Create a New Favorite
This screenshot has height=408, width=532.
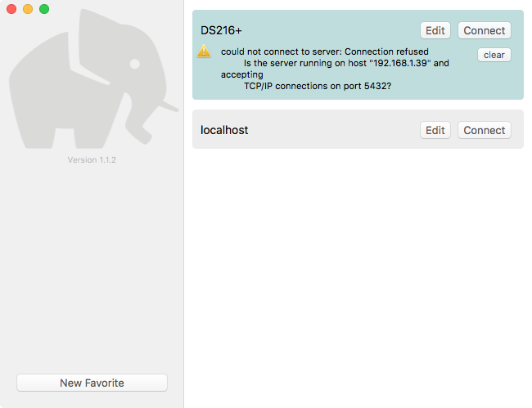(x=92, y=383)
